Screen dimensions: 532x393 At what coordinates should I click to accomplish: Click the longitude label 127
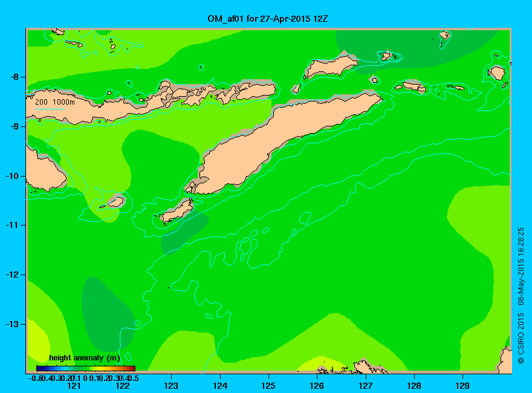pyautogui.click(x=366, y=386)
